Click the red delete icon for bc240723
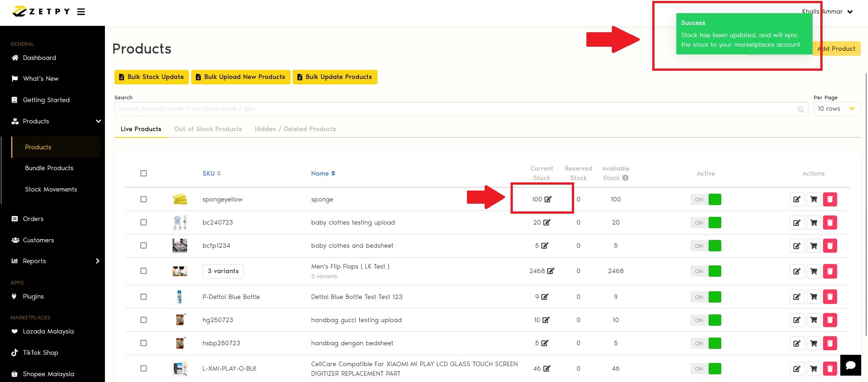 pyautogui.click(x=830, y=223)
